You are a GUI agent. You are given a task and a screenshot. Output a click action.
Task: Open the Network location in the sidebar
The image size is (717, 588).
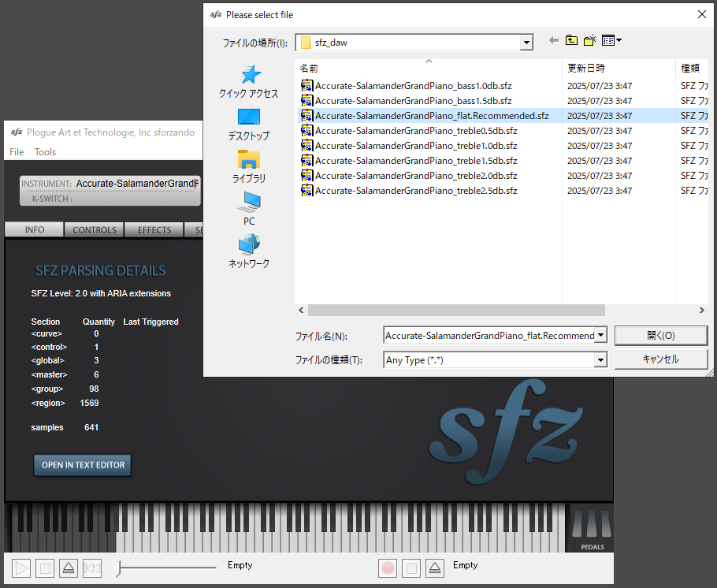pos(248,251)
